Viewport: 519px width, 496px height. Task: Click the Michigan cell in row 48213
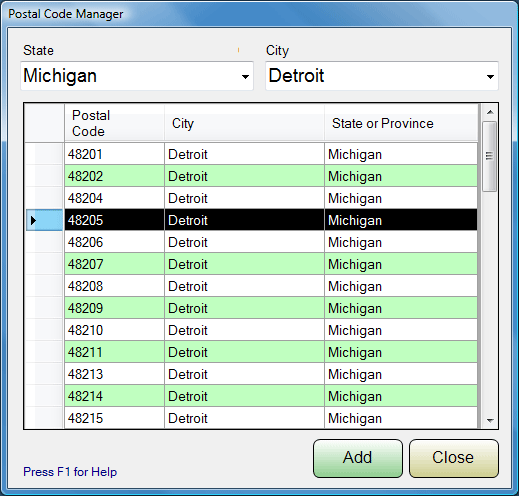tap(401, 374)
